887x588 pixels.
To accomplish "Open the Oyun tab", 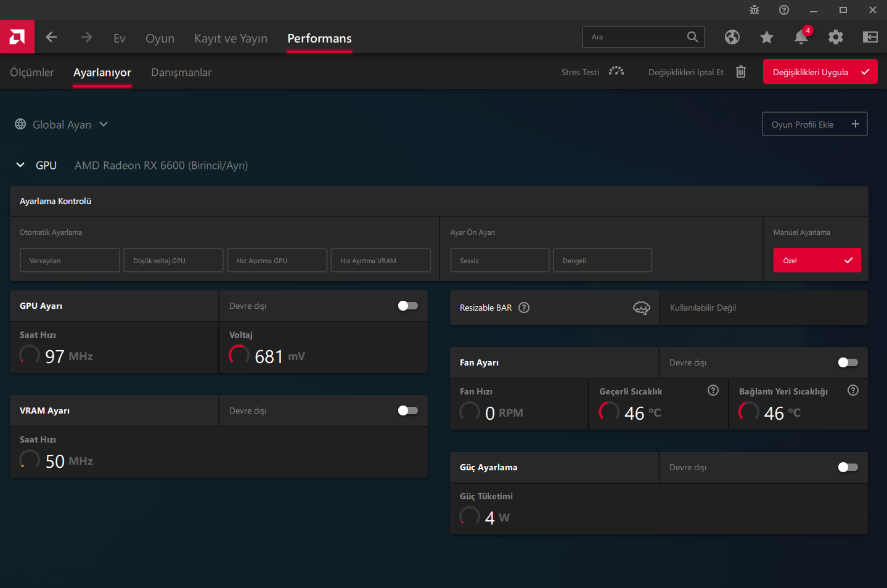I will pyautogui.click(x=160, y=38).
